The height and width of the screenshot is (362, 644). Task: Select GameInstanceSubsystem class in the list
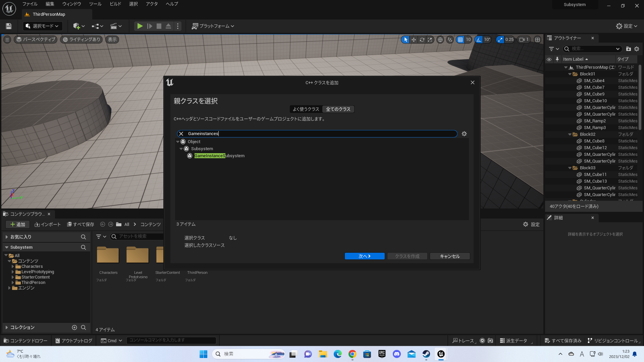(x=219, y=156)
